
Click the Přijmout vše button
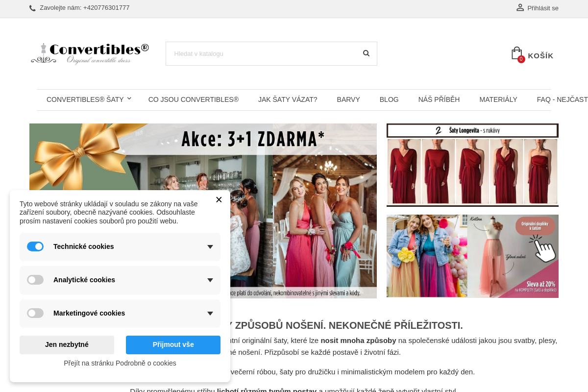[x=173, y=345]
